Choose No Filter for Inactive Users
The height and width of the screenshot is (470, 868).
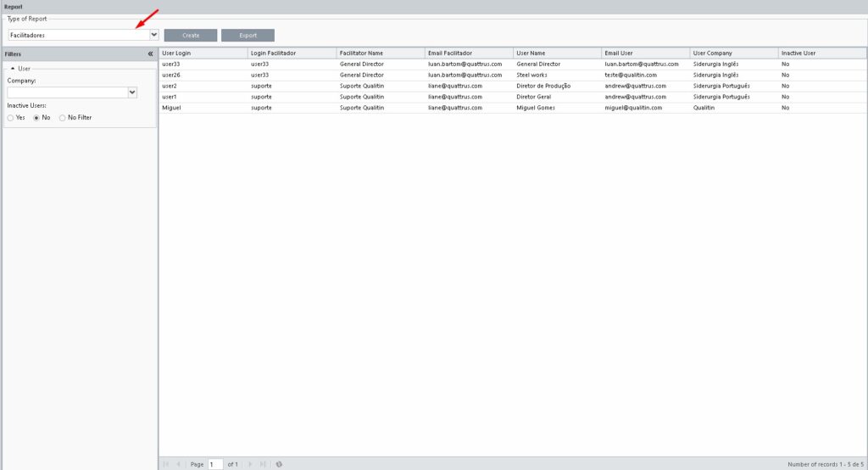62,118
